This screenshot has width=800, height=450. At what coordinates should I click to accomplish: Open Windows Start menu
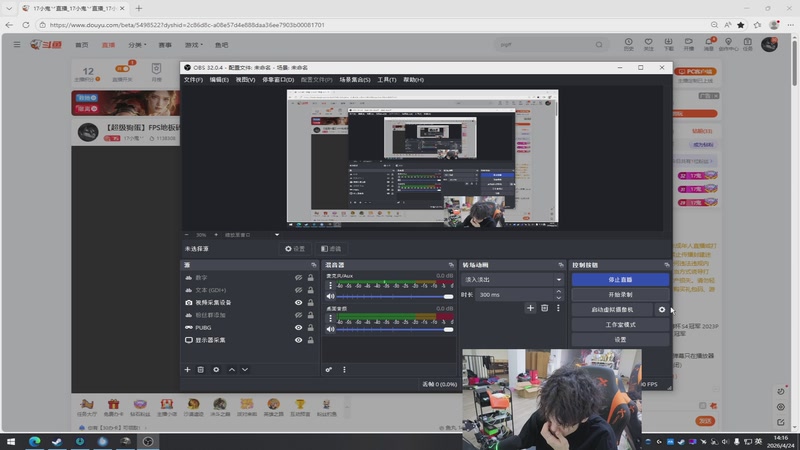pyautogui.click(x=11, y=441)
